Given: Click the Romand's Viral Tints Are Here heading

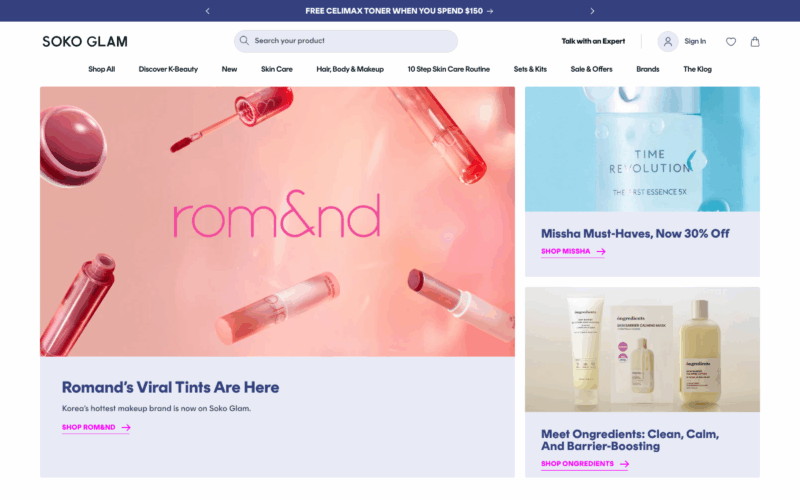Looking at the screenshot, I should [170, 387].
